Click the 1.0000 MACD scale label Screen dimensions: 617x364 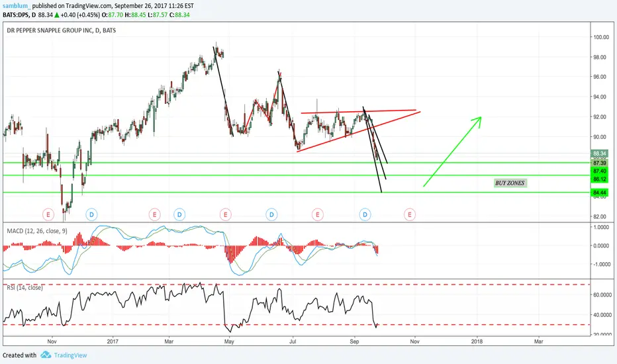[x=601, y=227]
